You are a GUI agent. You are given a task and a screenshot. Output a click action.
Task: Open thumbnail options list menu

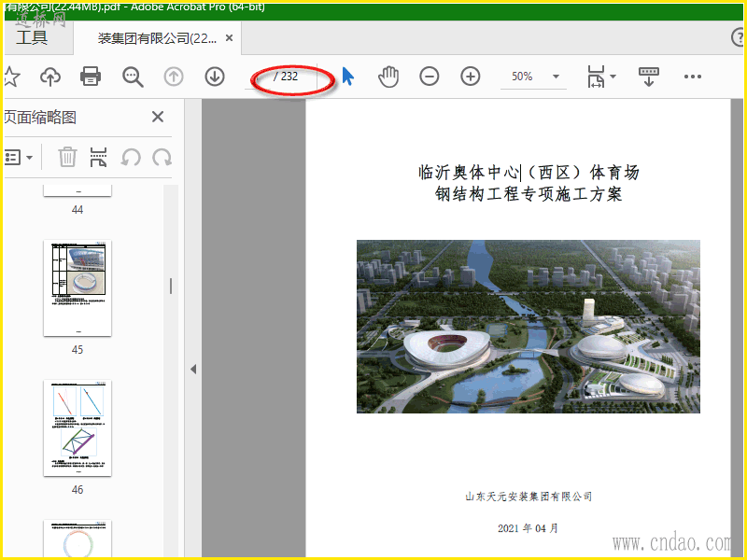pos(18,157)
